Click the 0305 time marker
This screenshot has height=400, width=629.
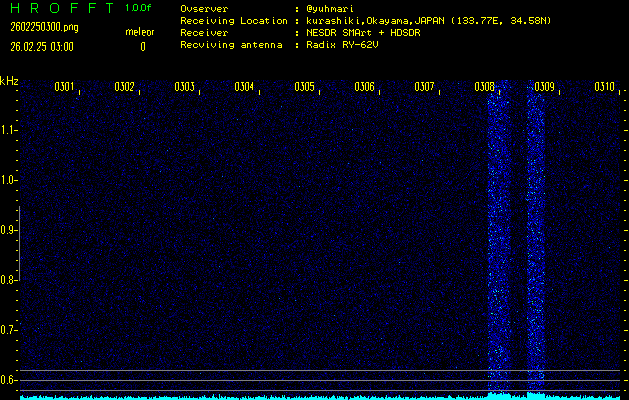click(x=304, y=87)
